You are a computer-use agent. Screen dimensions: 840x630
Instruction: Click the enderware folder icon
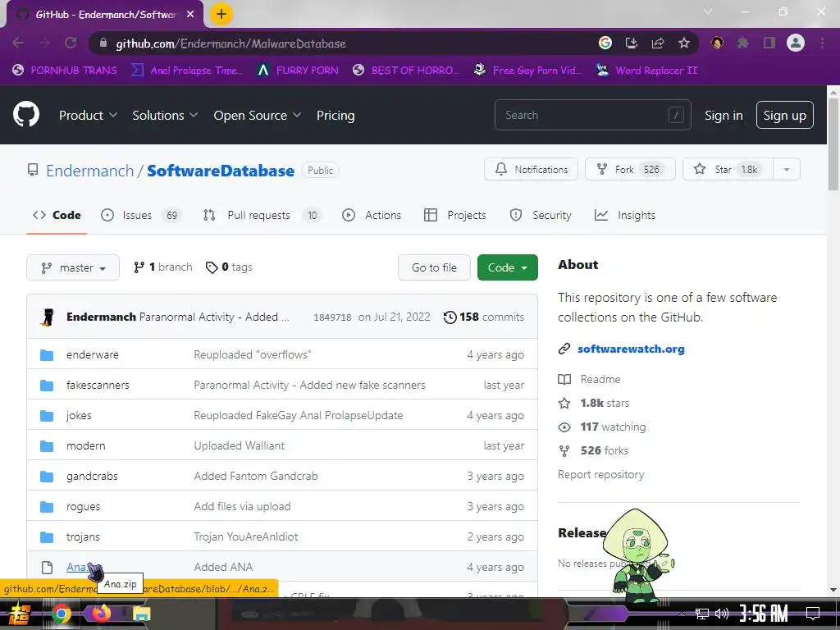(x=47, y=354)
